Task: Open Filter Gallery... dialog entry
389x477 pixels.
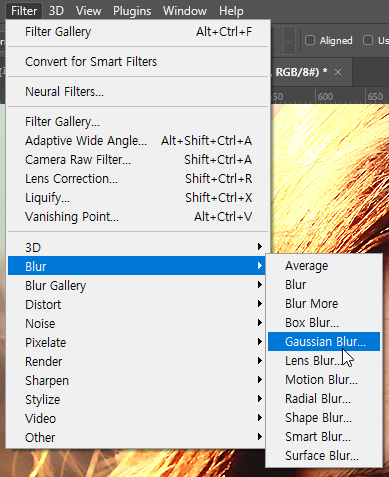Action: (138, 122)
